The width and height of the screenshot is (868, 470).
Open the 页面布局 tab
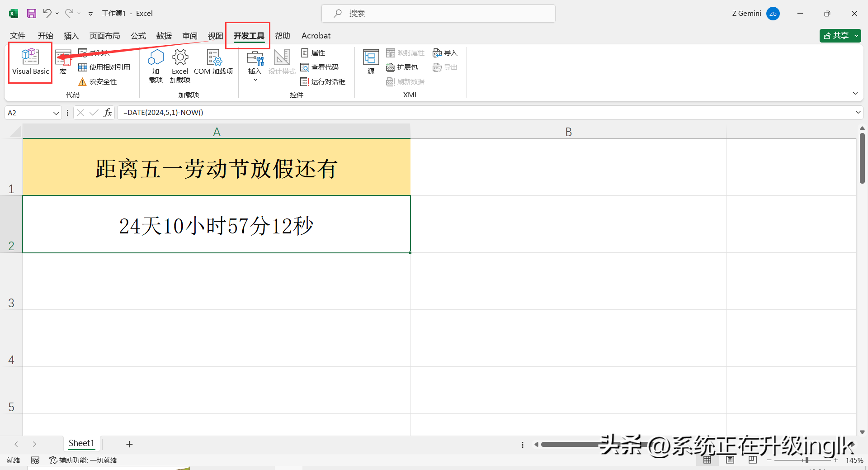point(104,36)
